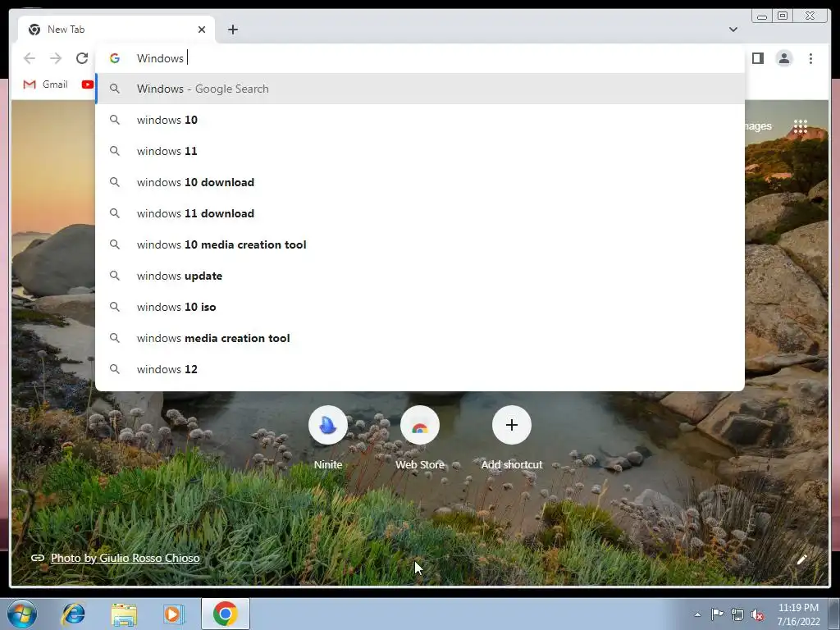Select "windows 10 media creation tool" suggestion
Screen dimensions: 840x630
(x=420, y=244)
